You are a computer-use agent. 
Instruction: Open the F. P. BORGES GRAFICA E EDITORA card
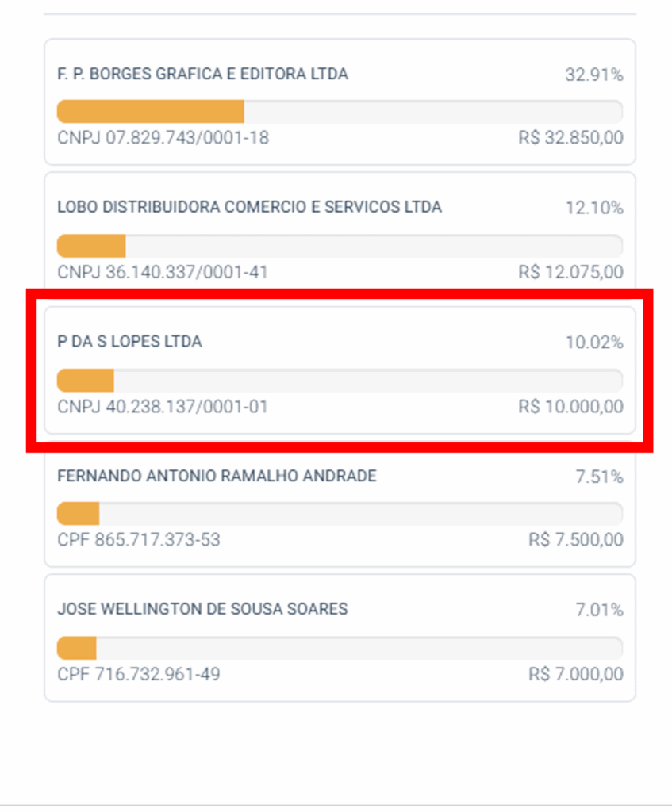340,102
